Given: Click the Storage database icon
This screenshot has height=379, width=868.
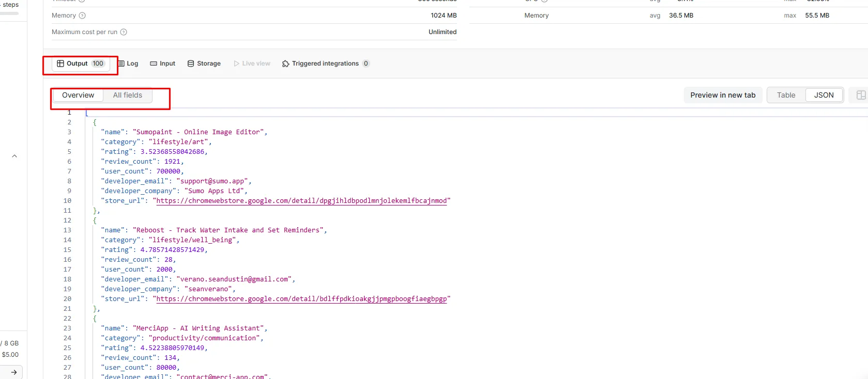Looking at the screenshot, I should 191,64.
